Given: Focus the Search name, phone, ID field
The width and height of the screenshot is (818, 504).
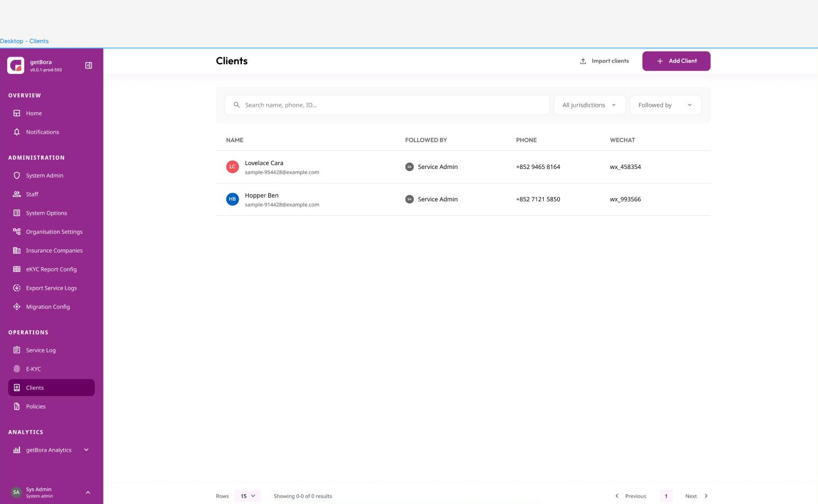Looking at the screenshot, I should (x=387, y=105).
